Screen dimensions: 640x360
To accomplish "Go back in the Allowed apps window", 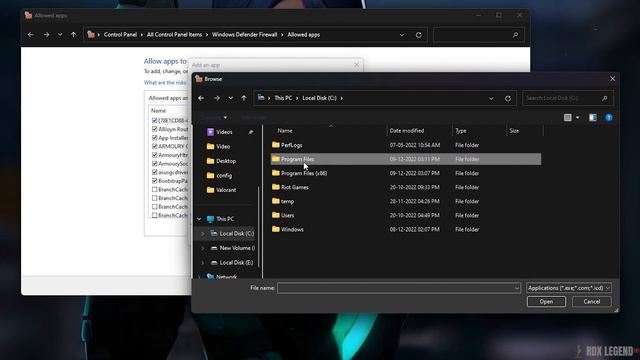I will [31, 35].
